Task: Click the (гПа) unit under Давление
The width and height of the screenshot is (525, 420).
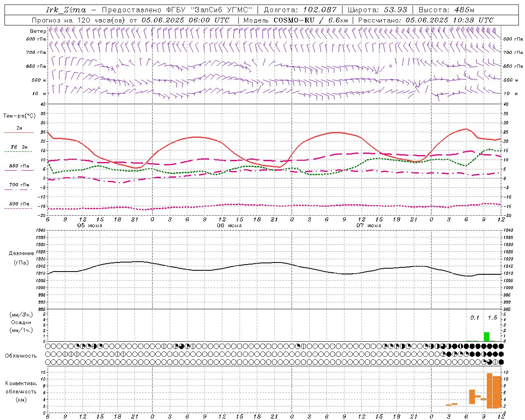Action: click(21, 262)
